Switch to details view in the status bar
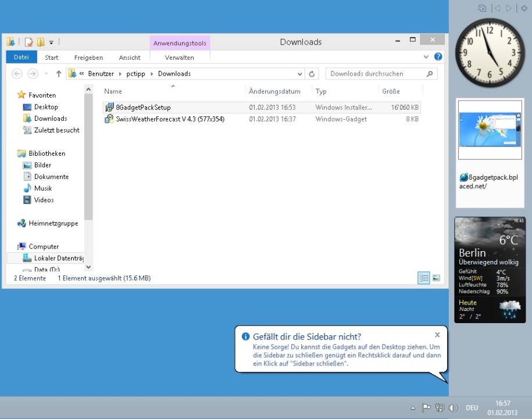This screenshot has height=419, width=532. [x=424, y=278]
